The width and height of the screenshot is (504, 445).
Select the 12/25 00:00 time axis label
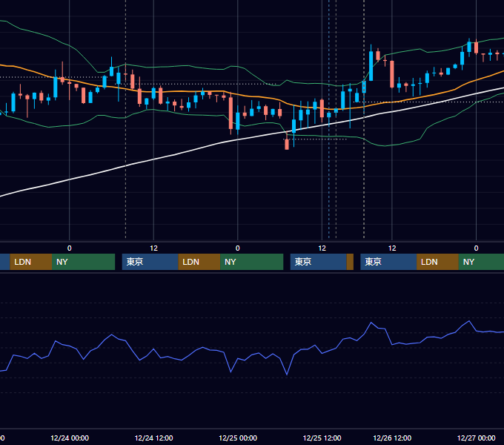click(x=238, y=438)
